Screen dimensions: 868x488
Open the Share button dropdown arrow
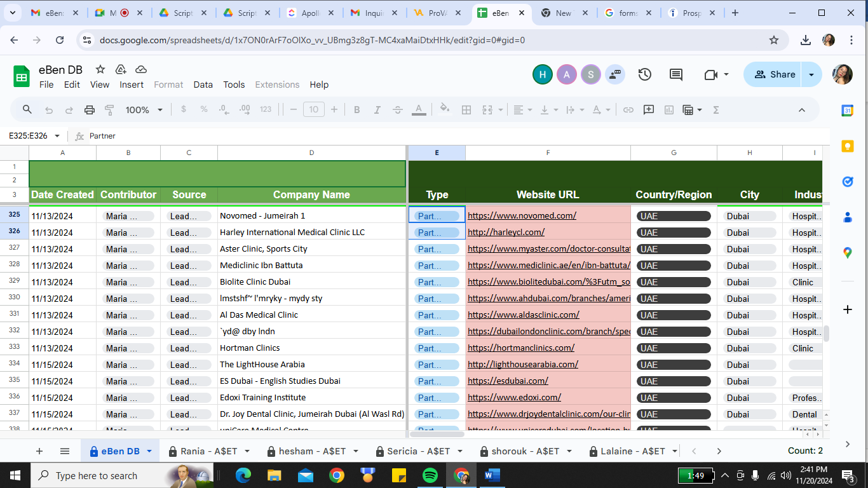coord(811,74)
